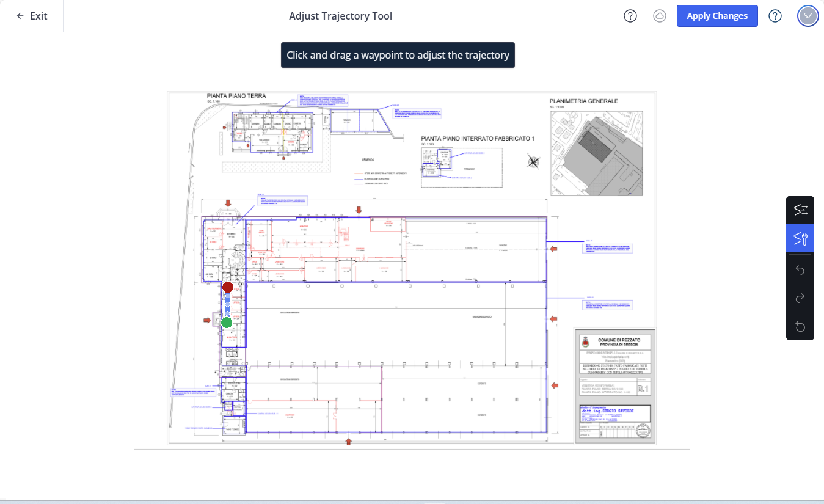This screenshot has height=504, width=824.
Task: Click the Apply Changes button
Action: (716, 16)
